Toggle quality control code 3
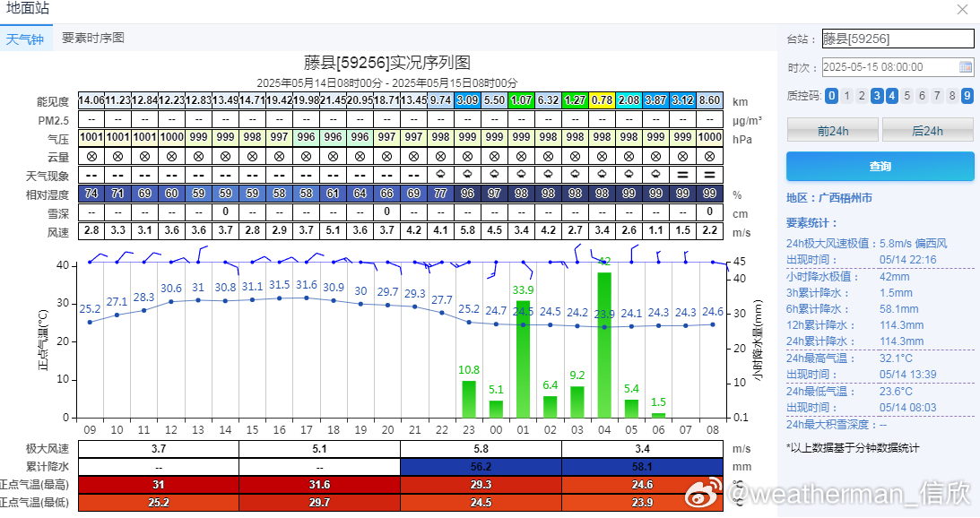The width and height of the screenshot is (980, 518). tap(877, 96)
